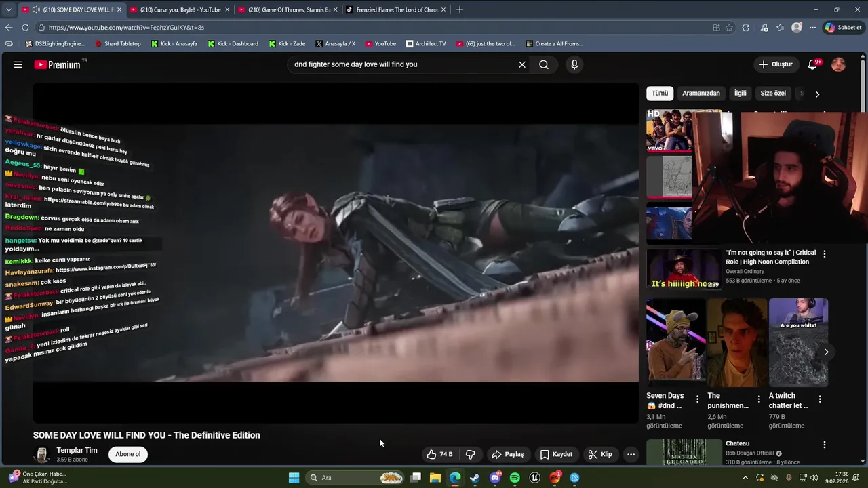Image resolution: width=868 pixels, height=488 pixels.
Task: Open the Templar Tim channel link
Action: (77, 450)
